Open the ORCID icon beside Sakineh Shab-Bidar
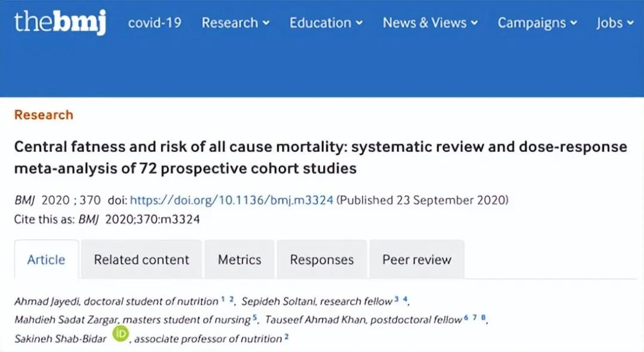This screenshot has width=644, height=352. tap(120, 334)
